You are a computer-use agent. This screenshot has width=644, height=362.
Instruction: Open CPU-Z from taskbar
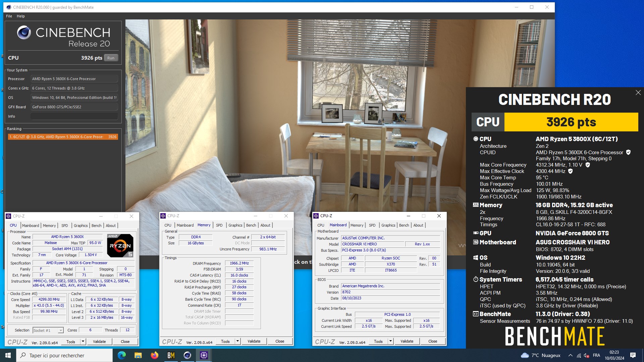click(204, 355)
